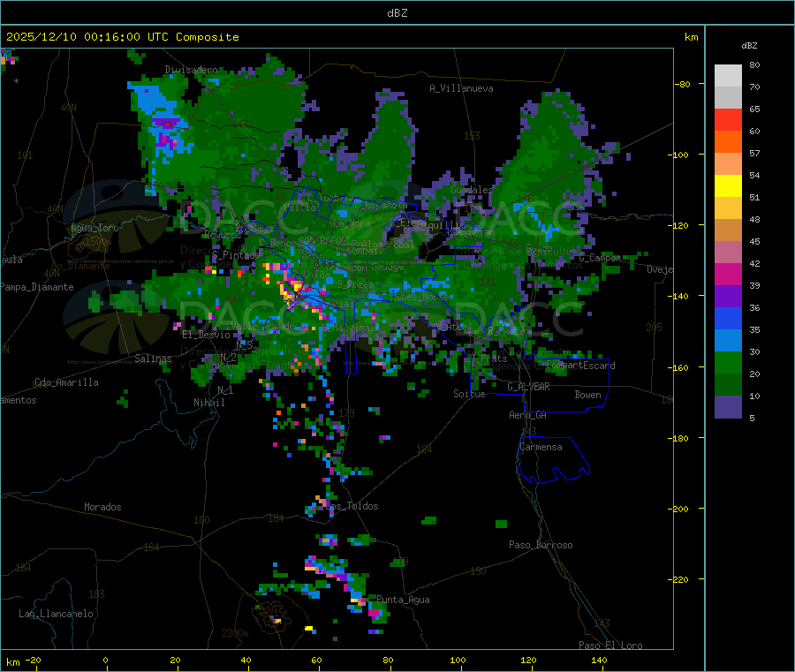This screenshot has height=672, width=795.
Task: Click the G_ALVEAR map label
Action: coord(528,387)
